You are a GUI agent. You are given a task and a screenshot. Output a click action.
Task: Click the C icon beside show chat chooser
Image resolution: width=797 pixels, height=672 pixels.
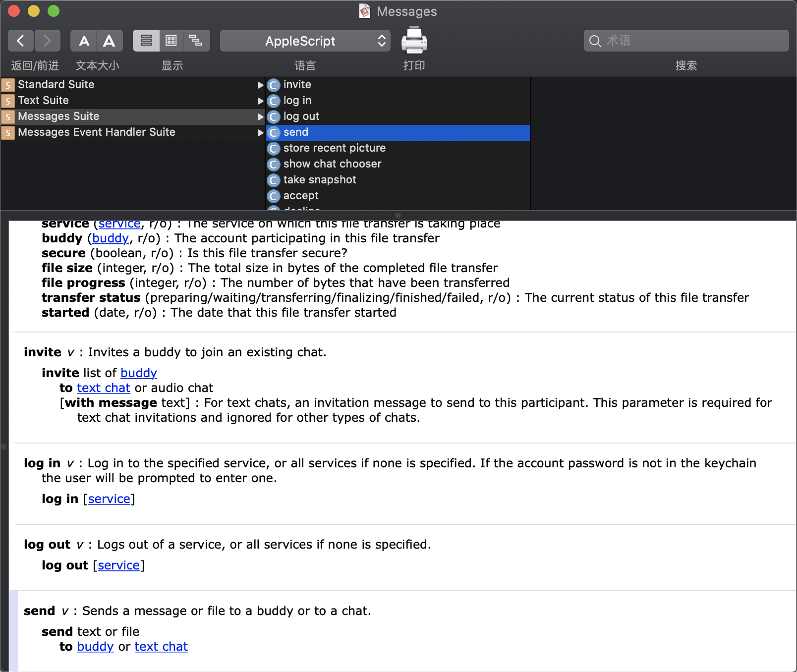click(x=274, y=165)
